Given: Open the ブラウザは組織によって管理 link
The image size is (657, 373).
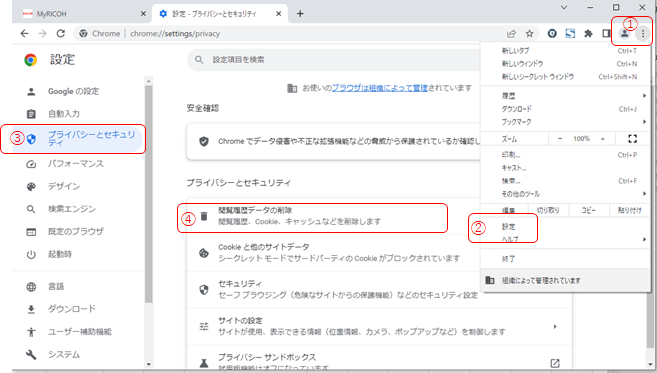Looking at the screenshot, I should tap(380, 88).
